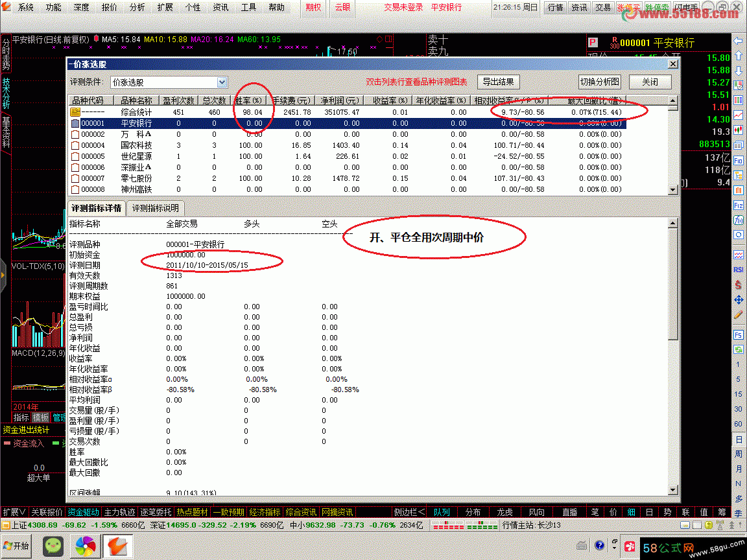747x560 pixels.
Task: Click results table scrollbar down arrow
Action: click(x=672, y=189)
